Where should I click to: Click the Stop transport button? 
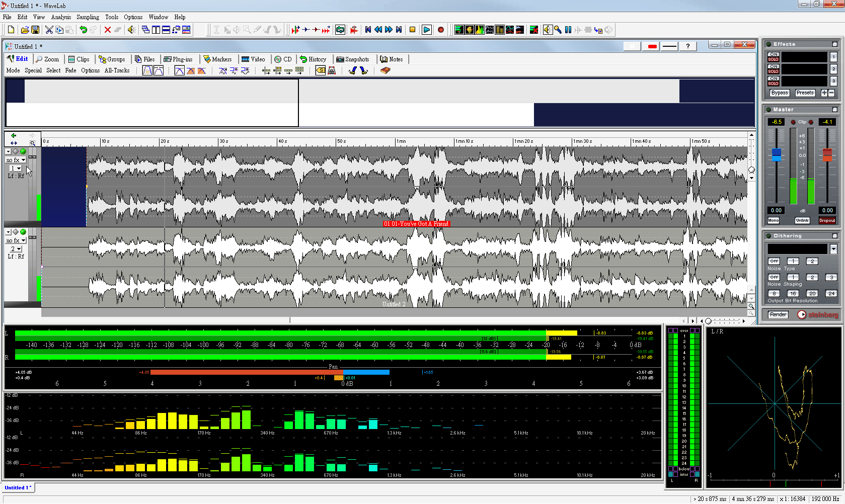412,30
